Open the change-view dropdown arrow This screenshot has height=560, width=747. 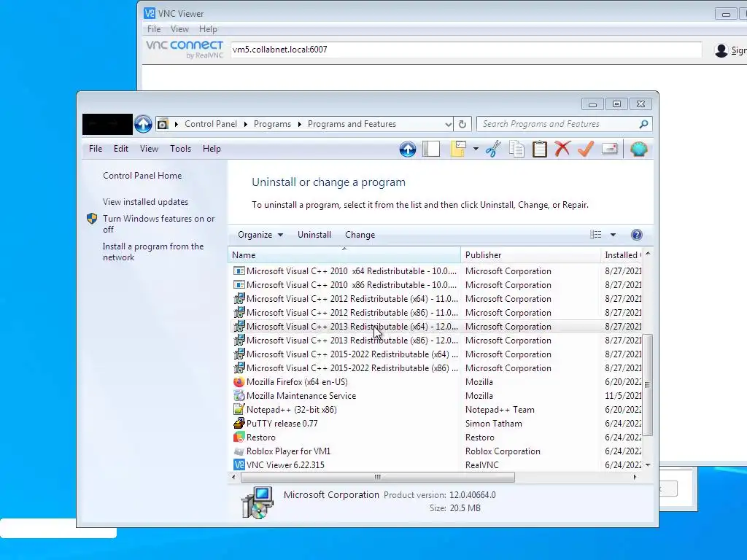pyautogui.click(x=613, y=235)
